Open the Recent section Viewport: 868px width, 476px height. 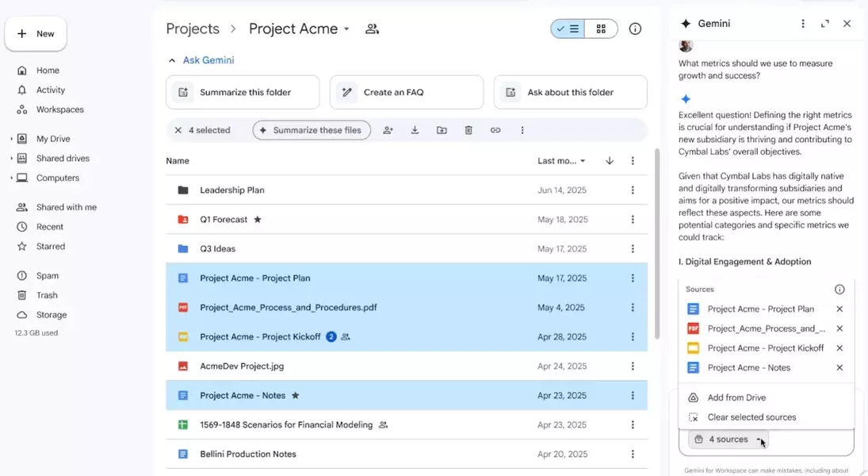50,227
